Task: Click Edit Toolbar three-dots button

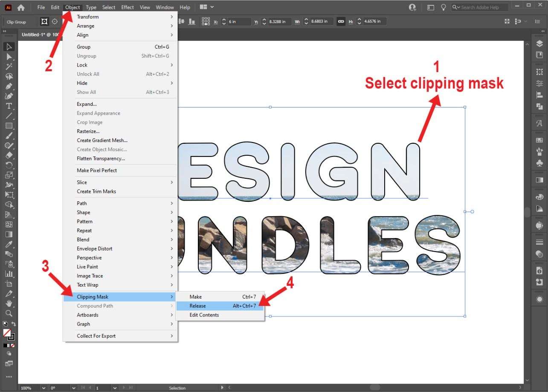Action: tap(9, 377)
